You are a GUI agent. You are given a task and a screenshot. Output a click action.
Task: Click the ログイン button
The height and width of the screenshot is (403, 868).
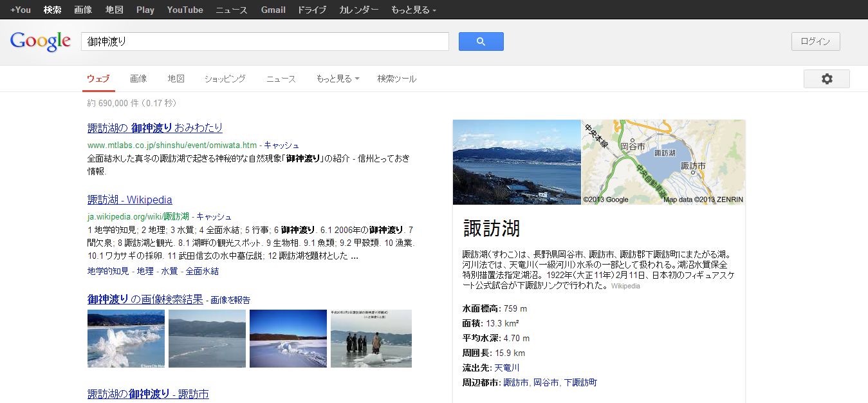point(815,41)
